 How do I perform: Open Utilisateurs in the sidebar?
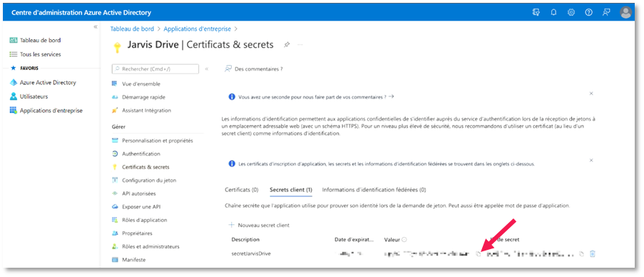tap(34, 96)
